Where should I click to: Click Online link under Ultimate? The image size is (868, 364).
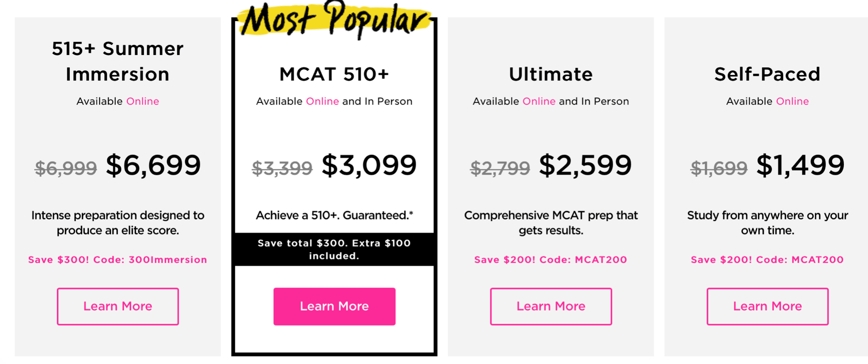click(539, 101)
